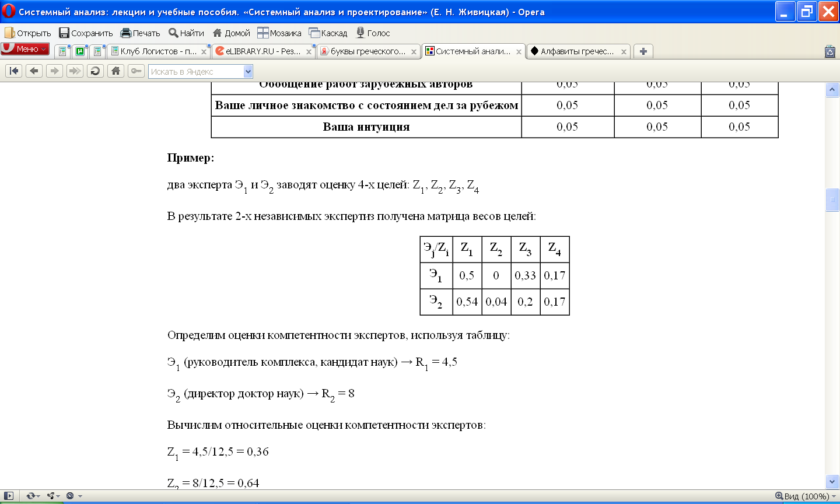Click the line ending with R2 = 8
Viewport: 840px width, 504px height.
pyautogui.click(x=261, y=395)
